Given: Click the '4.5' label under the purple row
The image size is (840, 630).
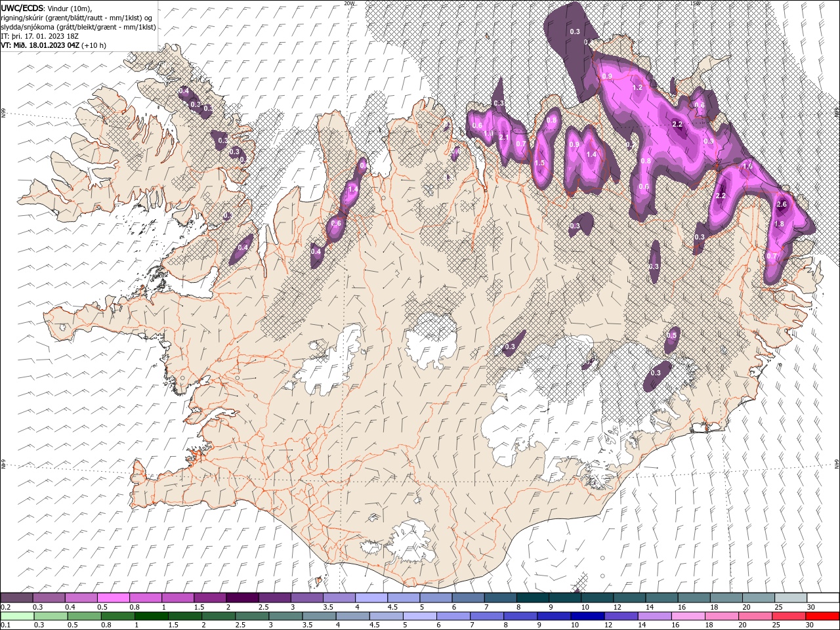Looking at the screenshot, I should [x=392, y=607].
